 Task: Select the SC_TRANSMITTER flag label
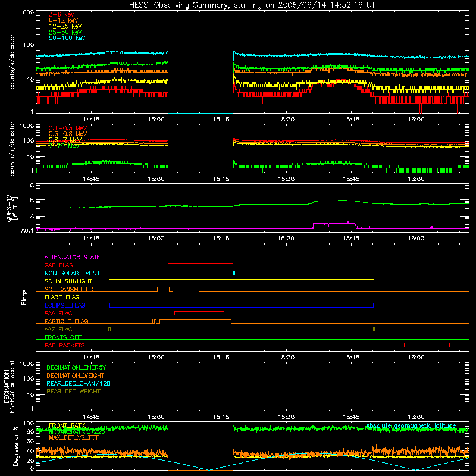coord(69,289)
